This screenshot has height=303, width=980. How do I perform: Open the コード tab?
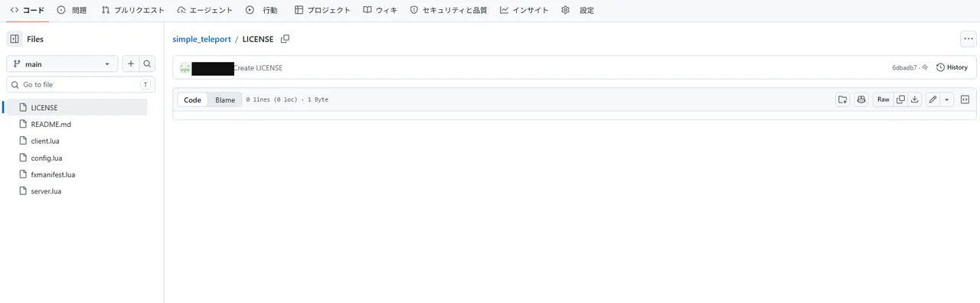[27, 11]
